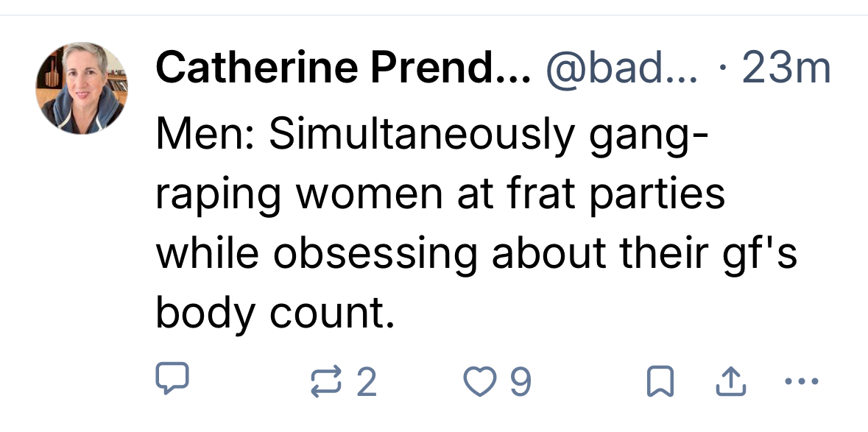Open Catherine's profile picture avatar

(x=82, y=88)
